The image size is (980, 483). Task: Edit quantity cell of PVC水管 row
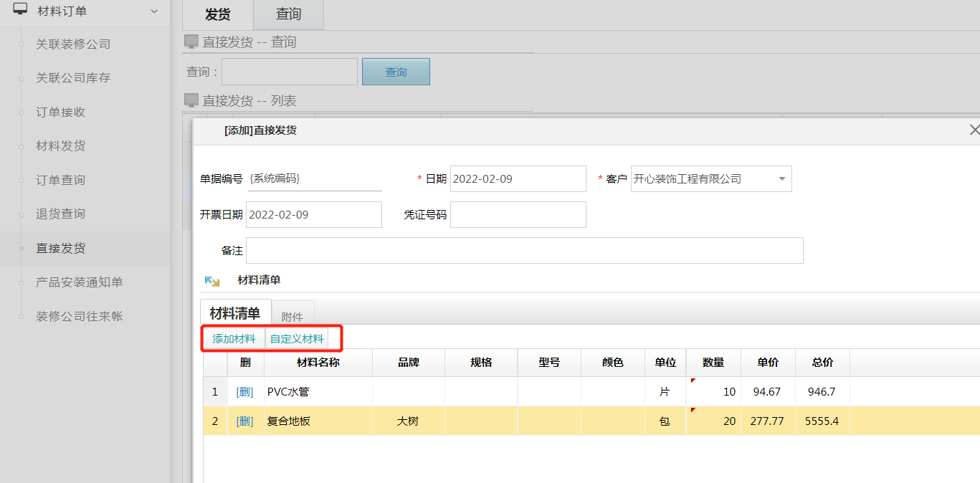[x=713, y=392]
